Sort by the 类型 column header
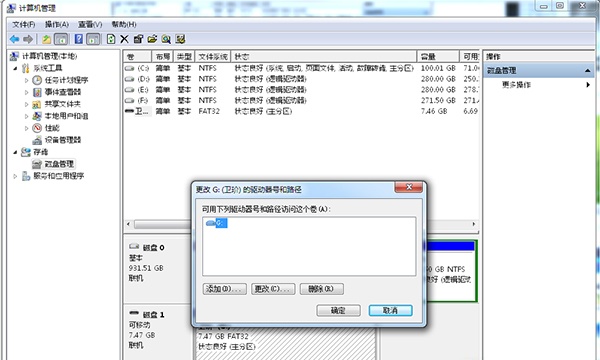 (184, 57)
